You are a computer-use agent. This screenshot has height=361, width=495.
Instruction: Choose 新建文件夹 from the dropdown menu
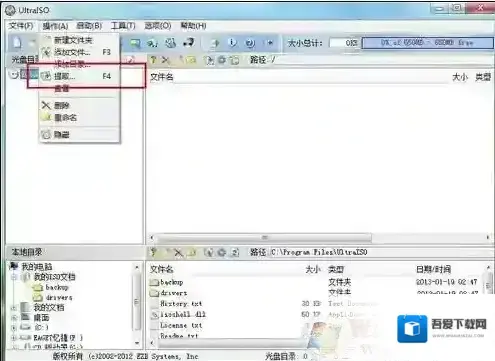79,40
